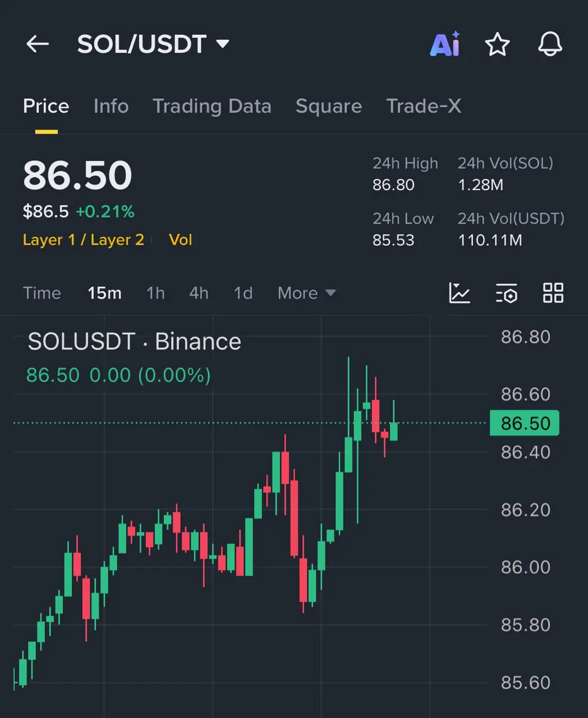Open the Trade-X tab

424,106
